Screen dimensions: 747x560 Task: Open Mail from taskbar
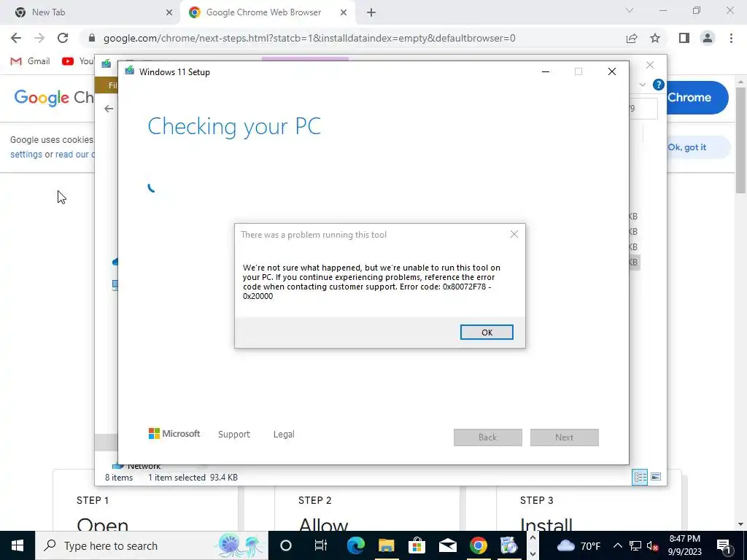point(448,545)
